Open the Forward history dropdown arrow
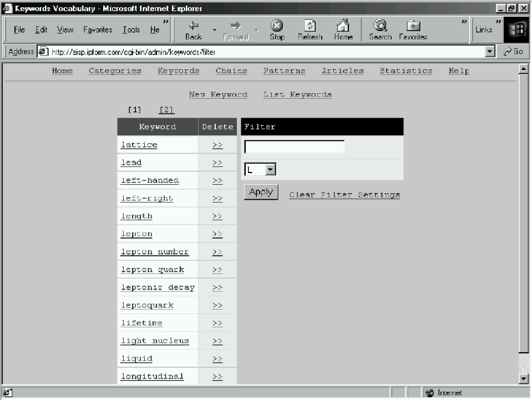The image size is (532, 400). coord(256,30)
